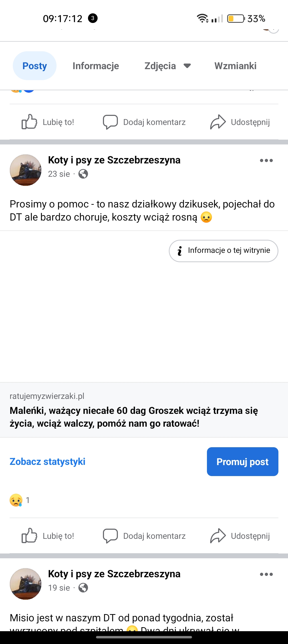
Task: Tap the globe privacy icon next to 23 sie
Action: click(83, 174)
